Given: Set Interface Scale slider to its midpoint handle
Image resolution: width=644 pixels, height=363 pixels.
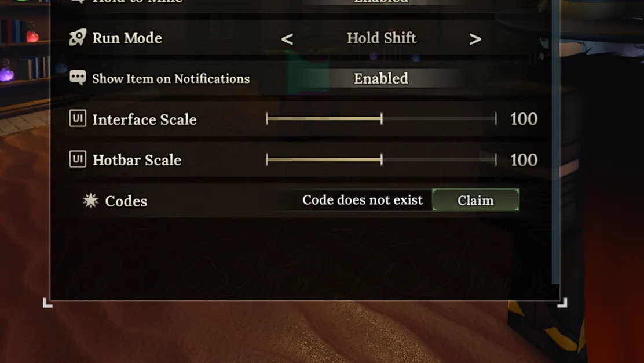Looking at the screenshot, I should 382,119.
